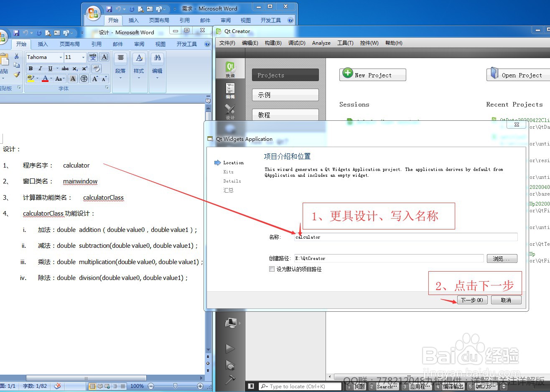Click Redo icon in 设计 Word window

39,33
